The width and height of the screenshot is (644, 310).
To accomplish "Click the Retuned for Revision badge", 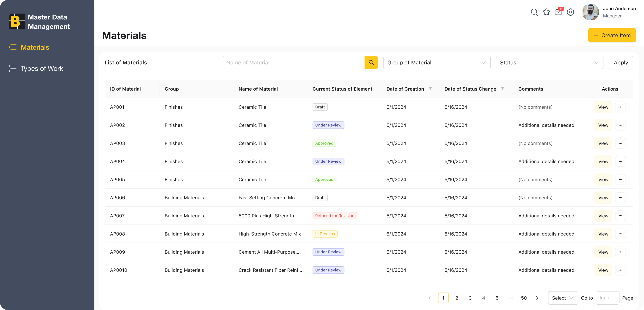I will [x=335, y=216].
